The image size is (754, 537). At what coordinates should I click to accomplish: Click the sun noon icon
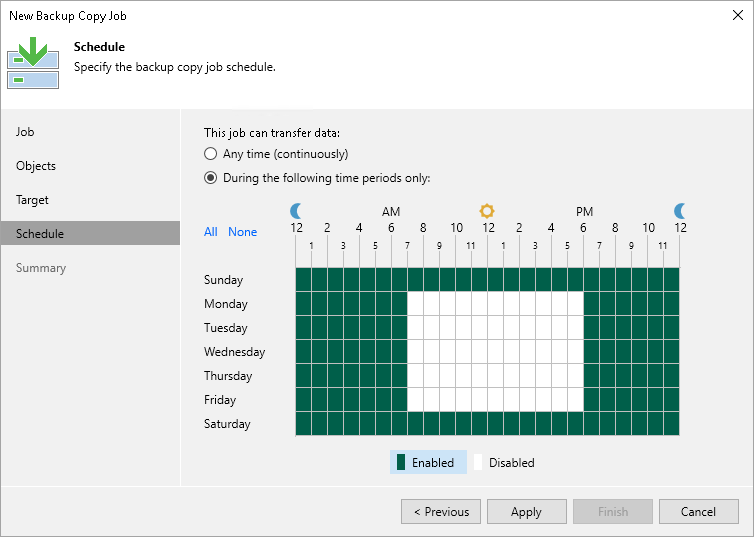(487, 211)
